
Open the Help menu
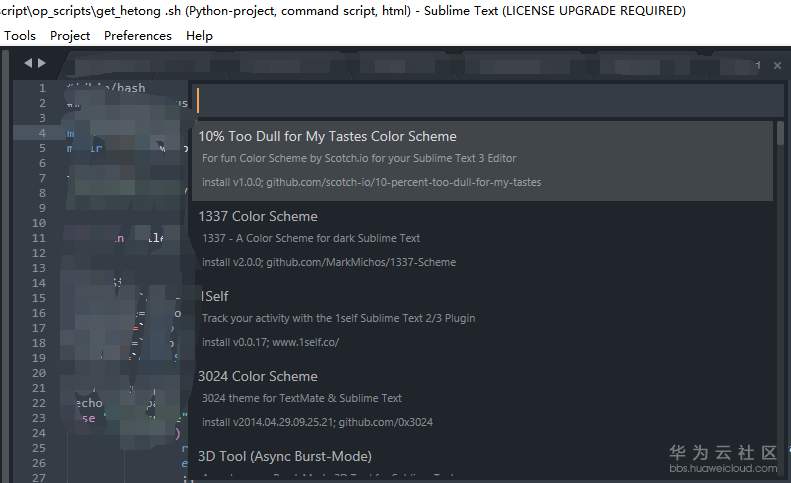coord(199,35)
